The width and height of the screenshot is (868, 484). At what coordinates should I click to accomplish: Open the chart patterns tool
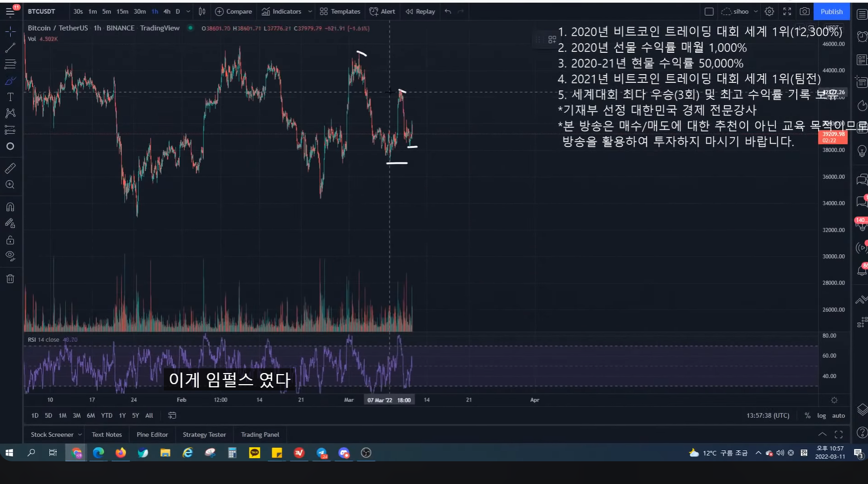pyautogui.click(x=10, y=113)
